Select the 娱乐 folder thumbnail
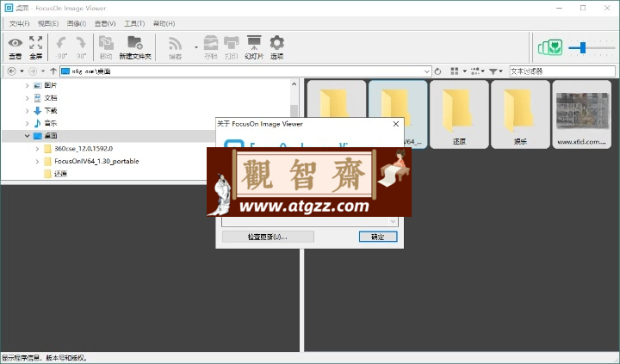 pos(520,114)
